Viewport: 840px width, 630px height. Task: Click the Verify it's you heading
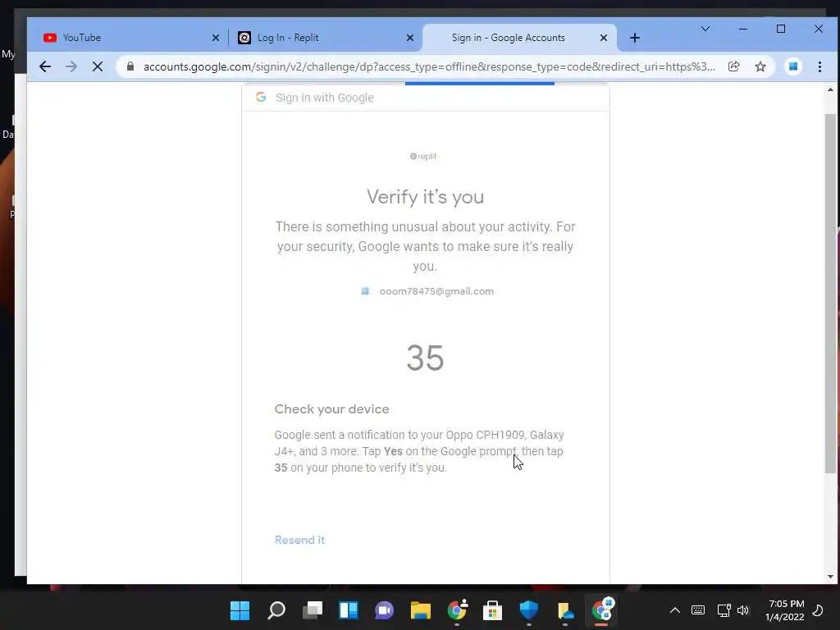point(426,197)
